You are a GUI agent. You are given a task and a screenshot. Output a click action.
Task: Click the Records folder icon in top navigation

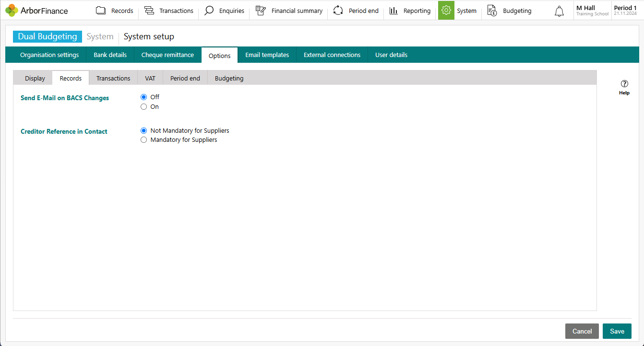pyautogui.click(x=101, y=11)
